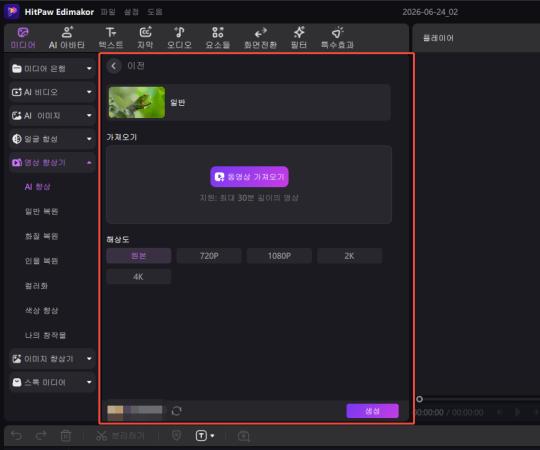Viewport: 540px width, 450px height.
Task: Click the folder icon of the first sidebar item
Action: click(x=17, y=69)
